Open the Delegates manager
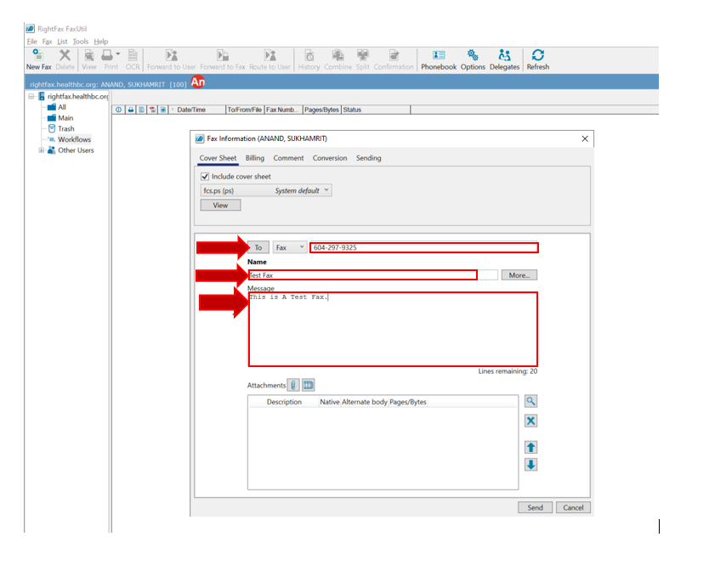This screenshot has width=709, height=588. pos(504,59)
